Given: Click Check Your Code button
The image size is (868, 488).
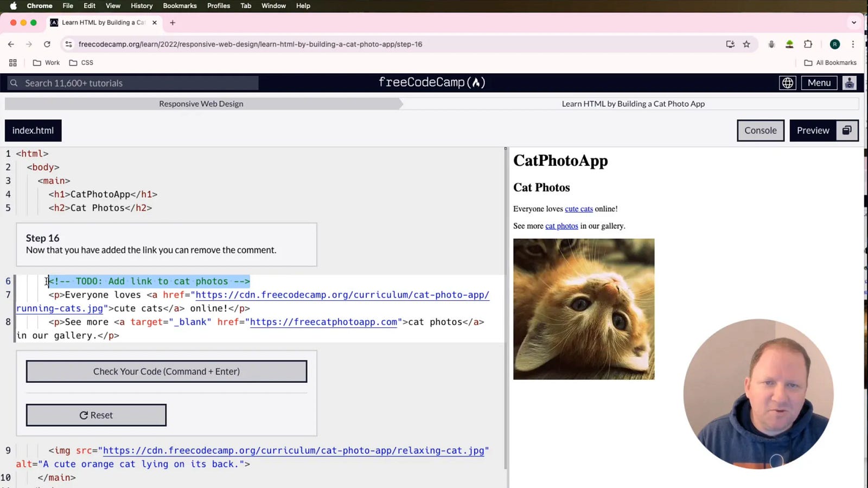Looking at the screenshot, I should point(167,371).
